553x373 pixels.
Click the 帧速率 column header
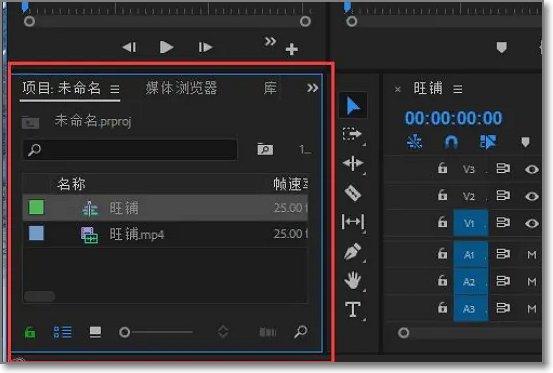pos(291,184)
